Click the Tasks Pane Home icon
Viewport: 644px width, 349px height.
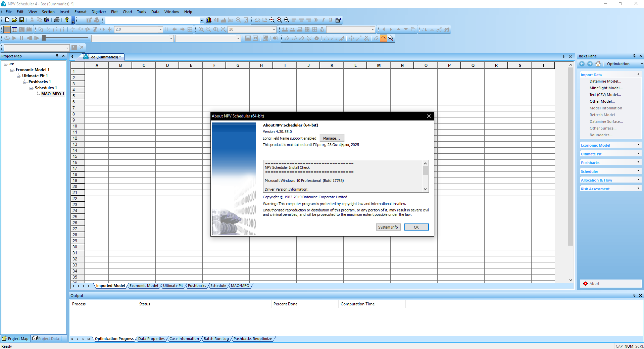coord(598,64)
